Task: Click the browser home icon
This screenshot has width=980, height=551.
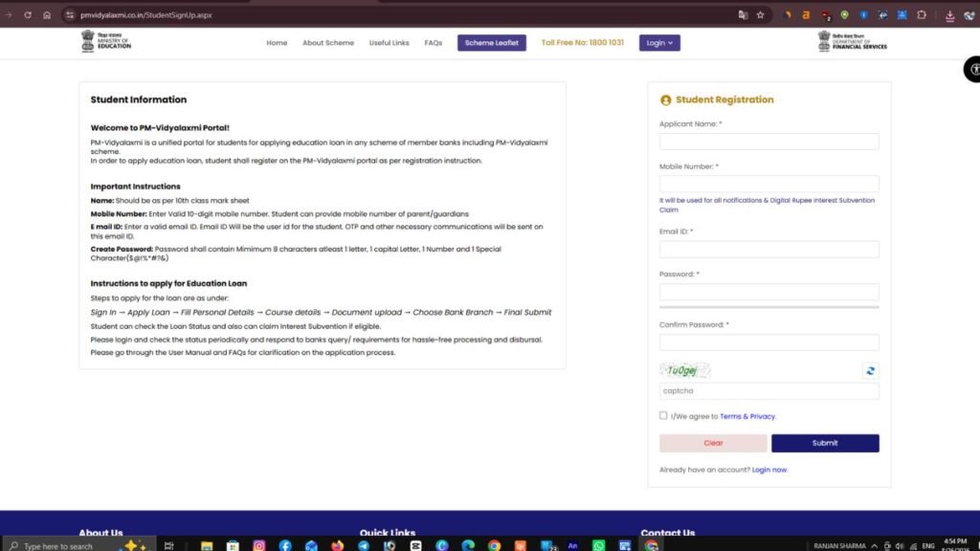Action: pyautogui.click(x=47, y=15)
